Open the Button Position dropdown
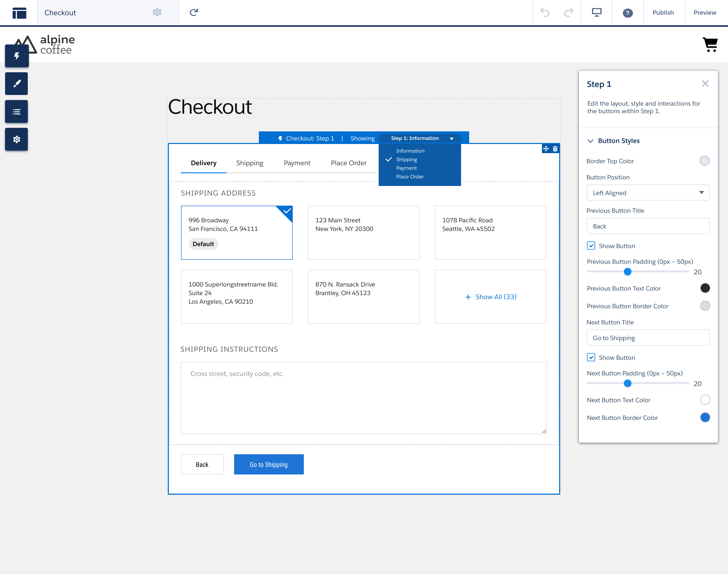 pyautogui.click(x=648, y=193)
